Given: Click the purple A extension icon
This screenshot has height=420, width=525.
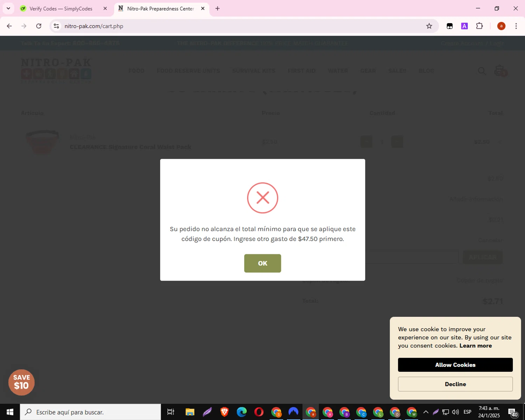Looking at the screenshot, I should (x=464, y=26).
